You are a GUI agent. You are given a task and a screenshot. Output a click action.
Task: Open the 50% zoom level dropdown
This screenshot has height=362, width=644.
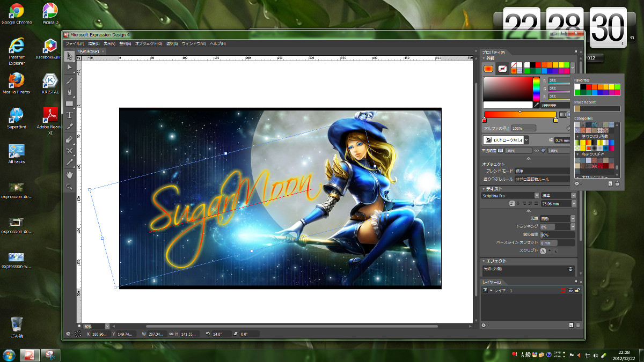107,326
